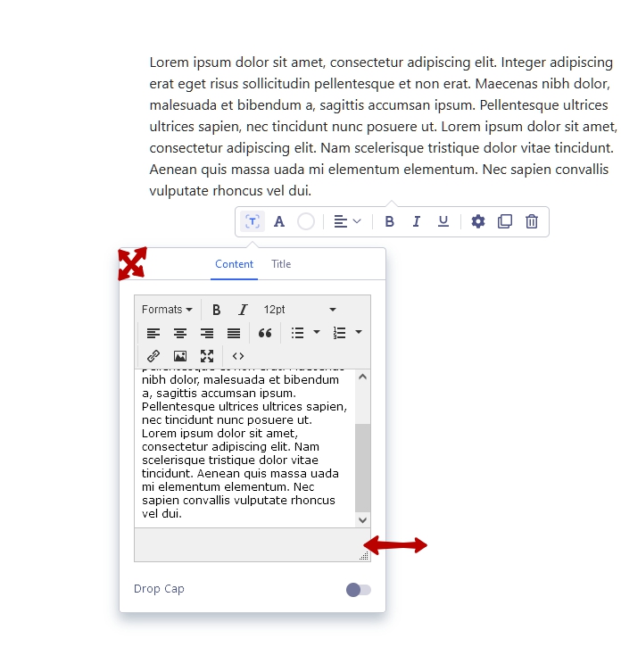621x672 pixels.
Task: Apply blockquote formatting
Action: click(265, 333)
